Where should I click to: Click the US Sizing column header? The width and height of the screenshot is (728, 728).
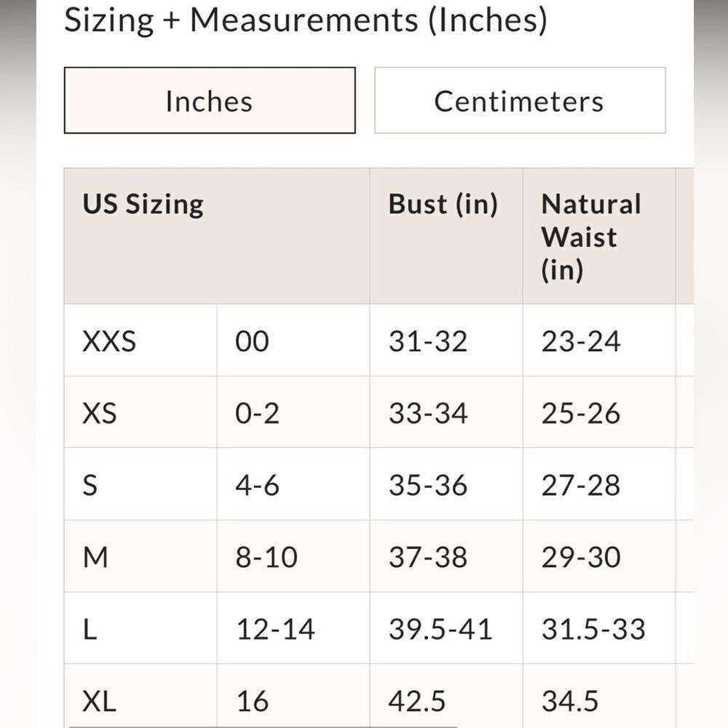(x=143, y=204)
